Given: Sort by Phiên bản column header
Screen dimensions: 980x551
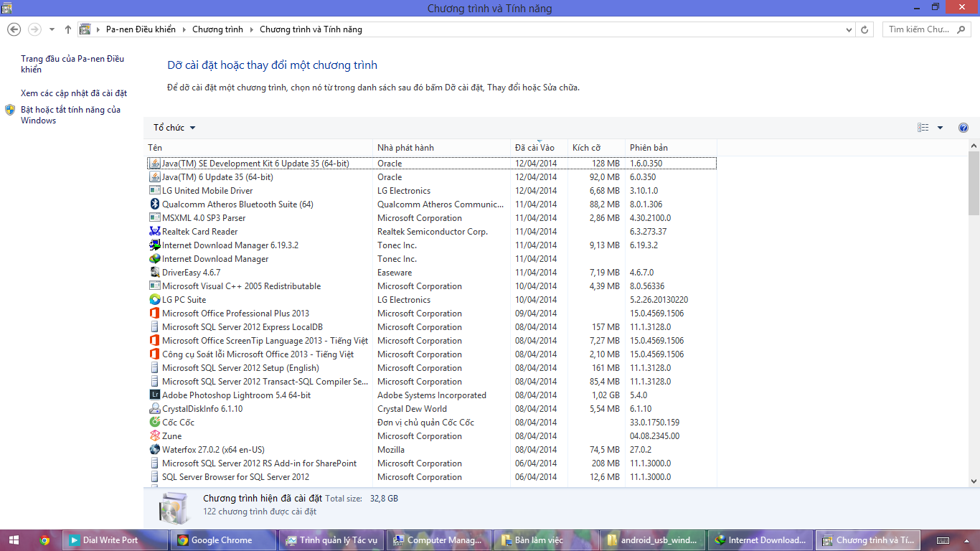Looking at the screenshot, I should [x=671, y=148].
